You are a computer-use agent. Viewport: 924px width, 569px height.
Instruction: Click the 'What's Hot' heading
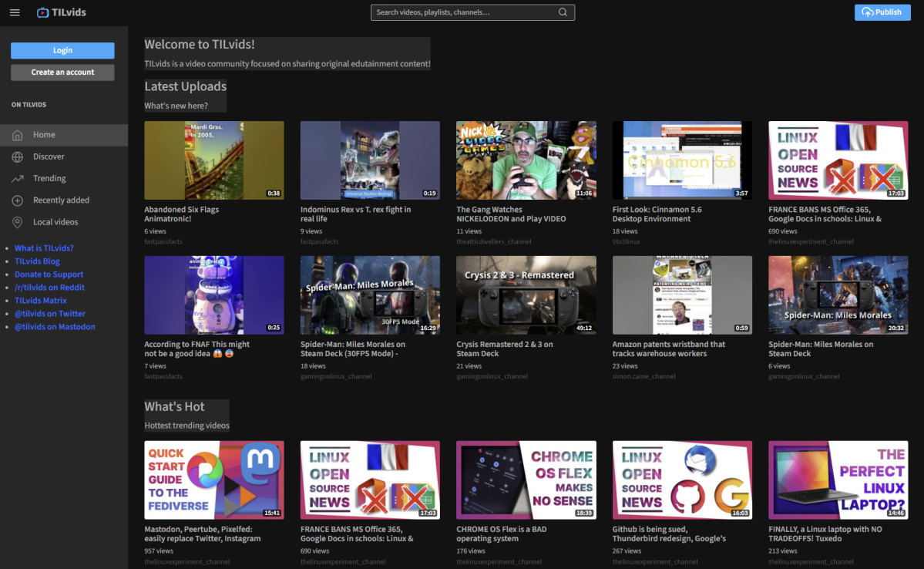tap(174, 407)
